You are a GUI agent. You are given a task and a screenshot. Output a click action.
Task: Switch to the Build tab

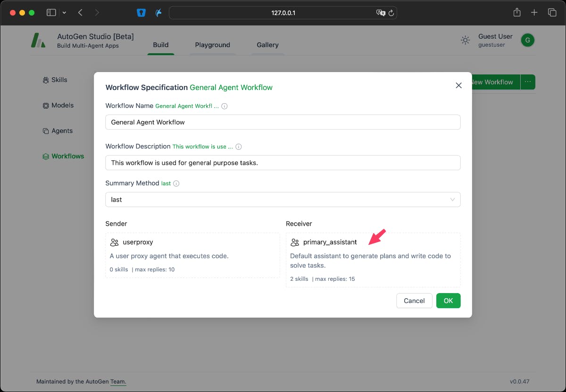pos(161,45)
